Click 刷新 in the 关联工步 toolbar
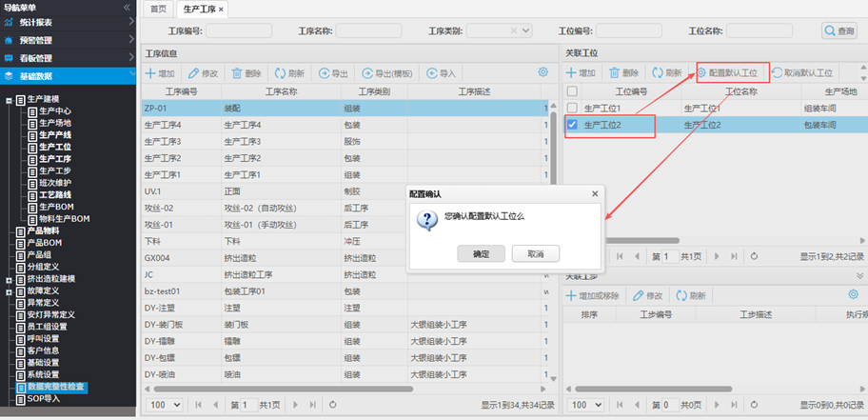The height and width of the screenshot is (420, 868). (x=691, y=296)
